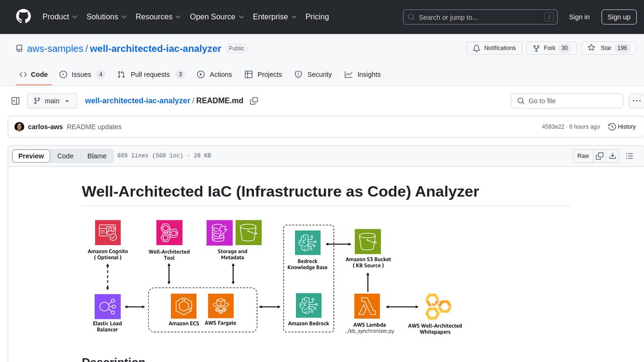
Task: Open the more file actions menu
Action: point(636,101)
